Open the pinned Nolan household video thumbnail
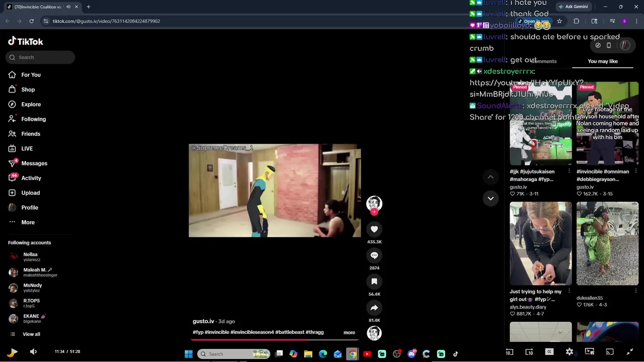Image resolution: width=644 pixels, height=362 pixels. coord(607,123)
